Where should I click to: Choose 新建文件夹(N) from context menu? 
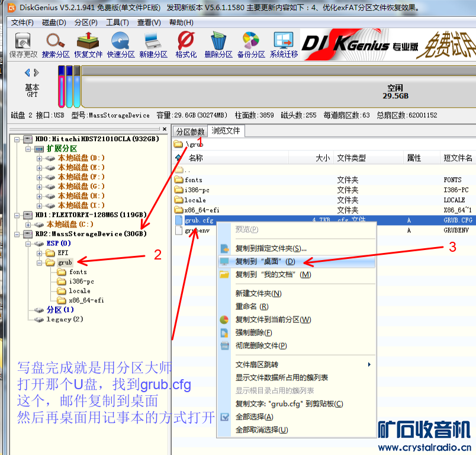(297, 293)
